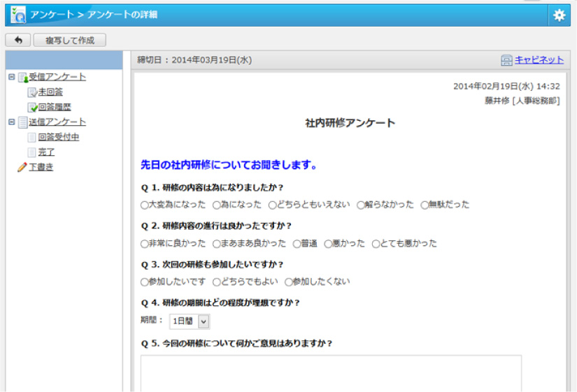Open 回答受付中 in the sidebar
The width and height of the screenshot is (577, 392).
[x=58, y=137]
